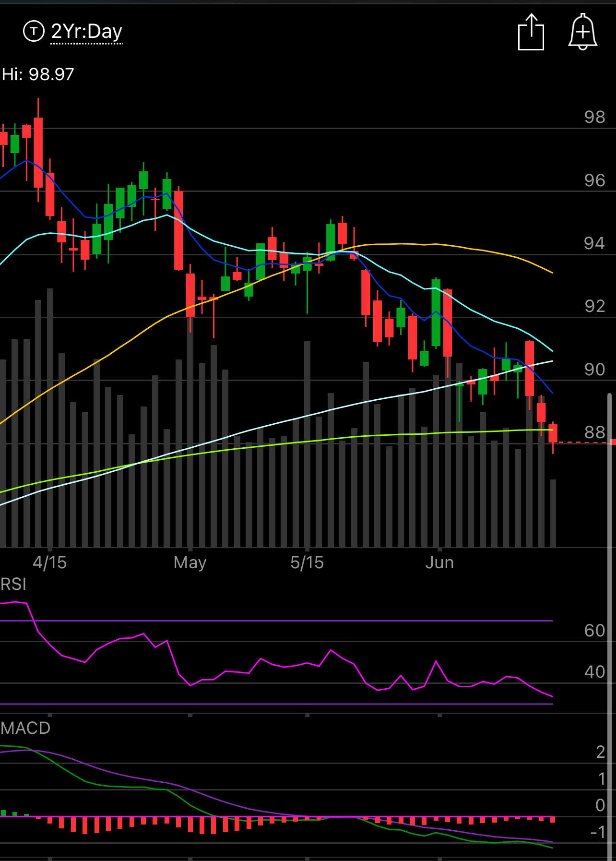Tap the MACD 2 level label
Screen dimensions: 616x861
600,752
